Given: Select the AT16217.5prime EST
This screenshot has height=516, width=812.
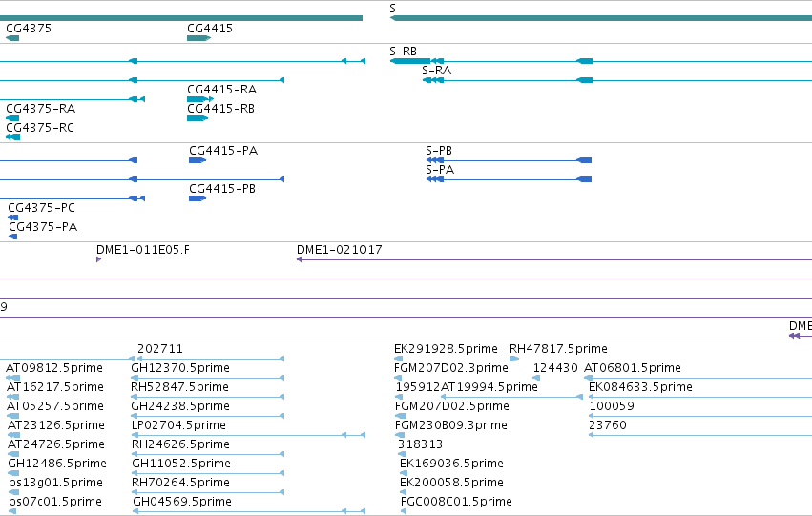Looking at the screenshot, I should tap(55, 387).
